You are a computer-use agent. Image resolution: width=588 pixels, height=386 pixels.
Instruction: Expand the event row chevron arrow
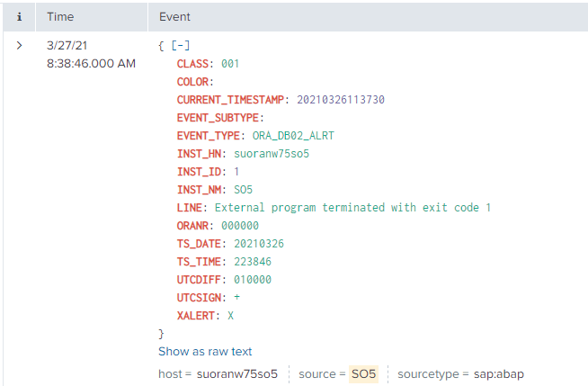tap(19, 45)
